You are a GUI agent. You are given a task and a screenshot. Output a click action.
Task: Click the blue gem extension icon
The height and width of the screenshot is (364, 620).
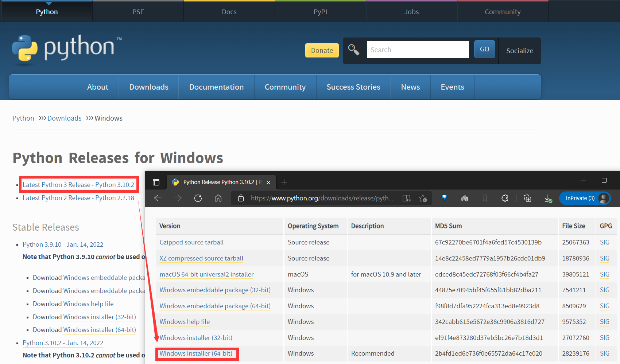[x=445, y=198]
